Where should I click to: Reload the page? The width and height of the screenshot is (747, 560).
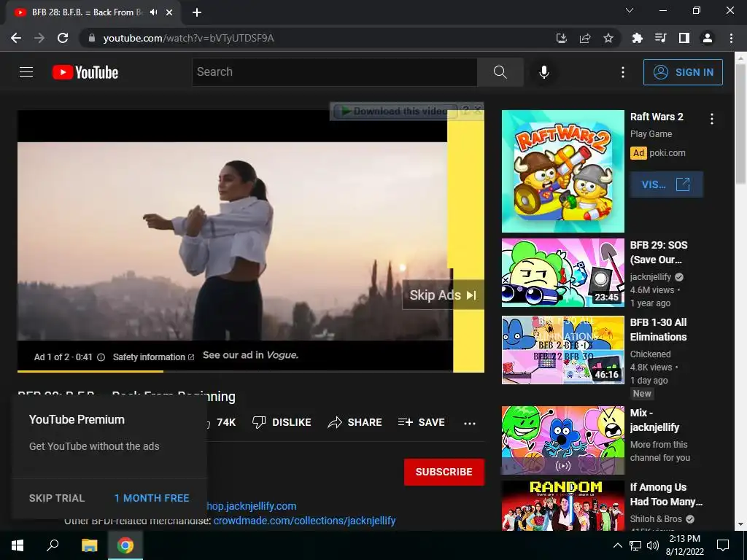pos(63,38)
